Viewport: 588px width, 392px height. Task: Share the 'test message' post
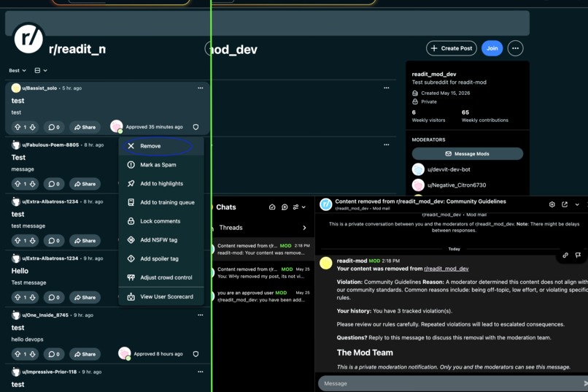85,240
